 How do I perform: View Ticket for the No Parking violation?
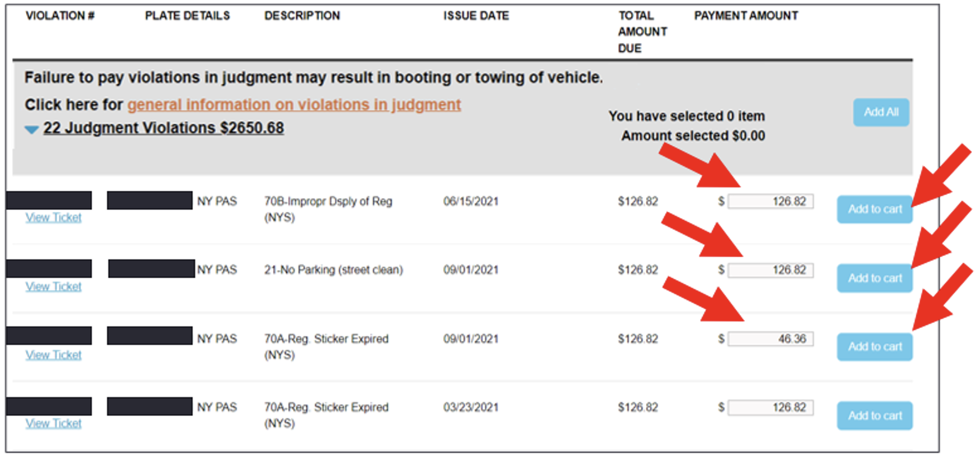(x=53, y=287)
